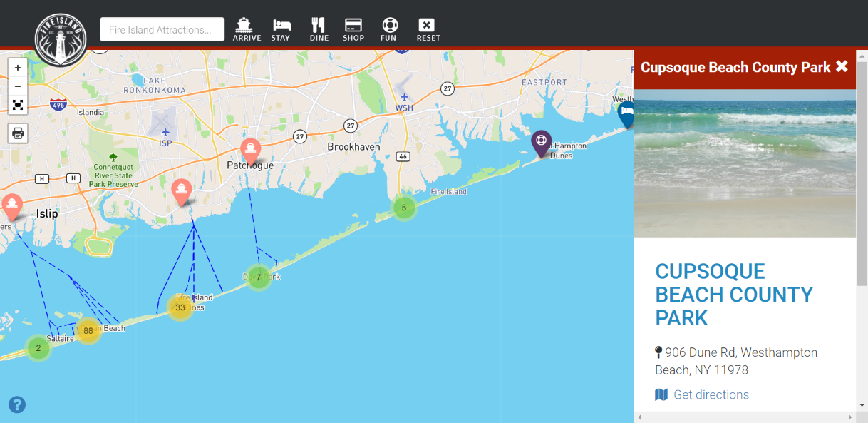Print the current map
Screen dimensions: 868x423
pos(18,133)
